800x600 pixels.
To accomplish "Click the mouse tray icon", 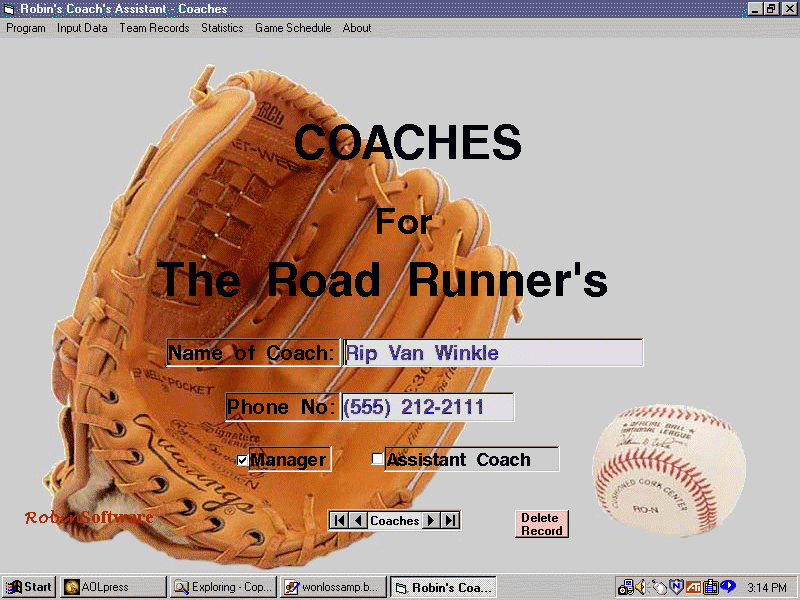I will point(659,587).
